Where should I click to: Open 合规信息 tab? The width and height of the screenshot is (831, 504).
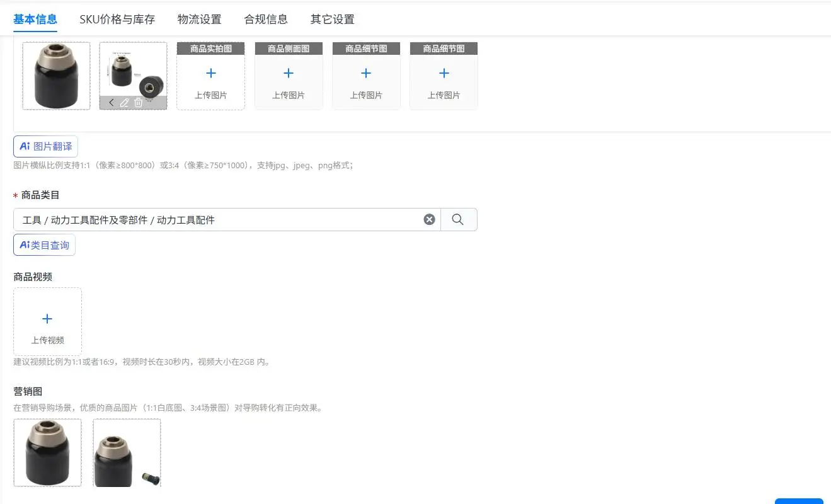pos(266,19)
